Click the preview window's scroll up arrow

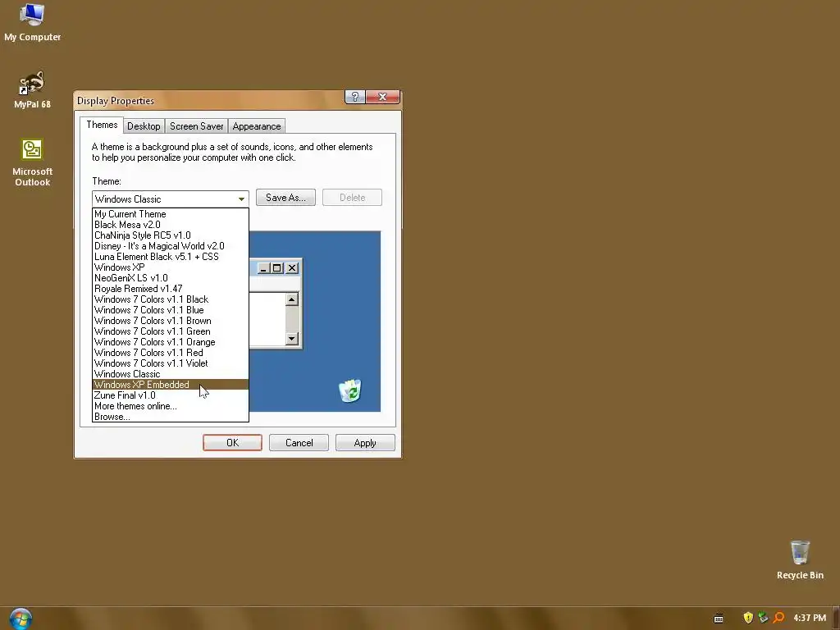pos(291,299)
